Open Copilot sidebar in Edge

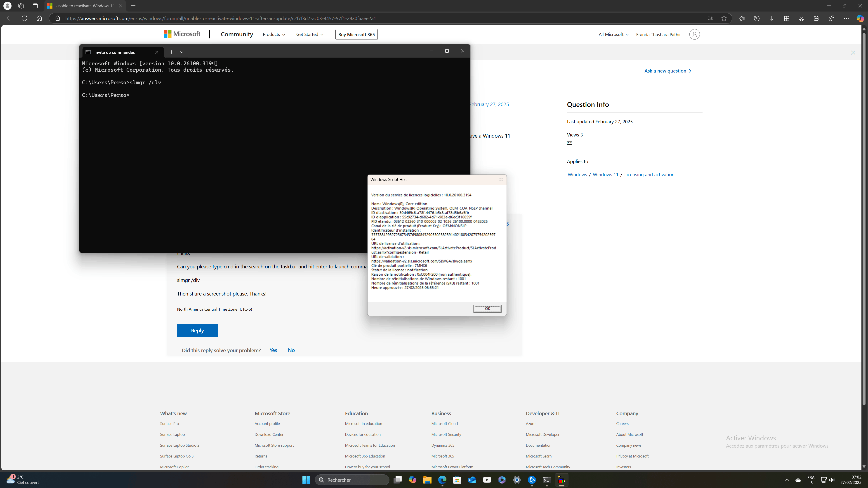[860, 18]
